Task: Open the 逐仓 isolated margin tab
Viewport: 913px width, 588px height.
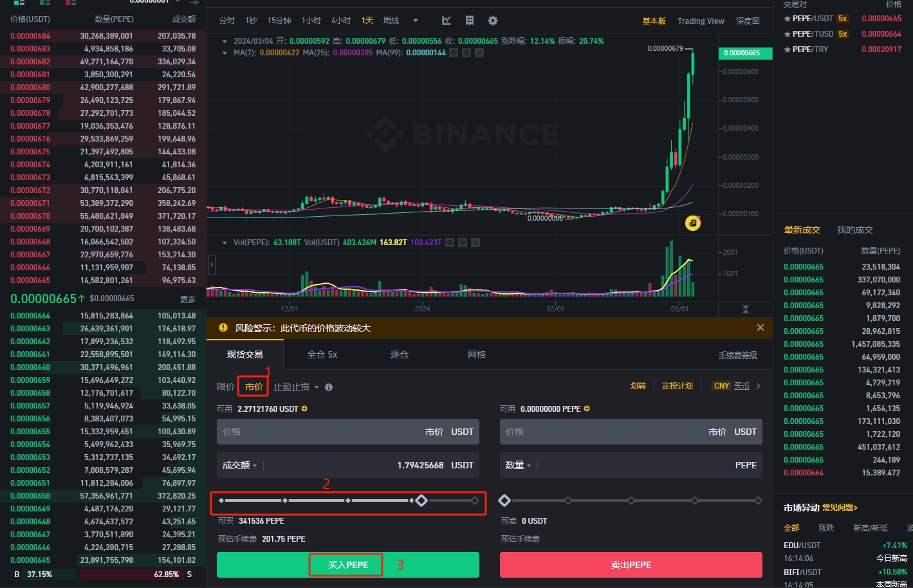Action: (x=400, y=354)
